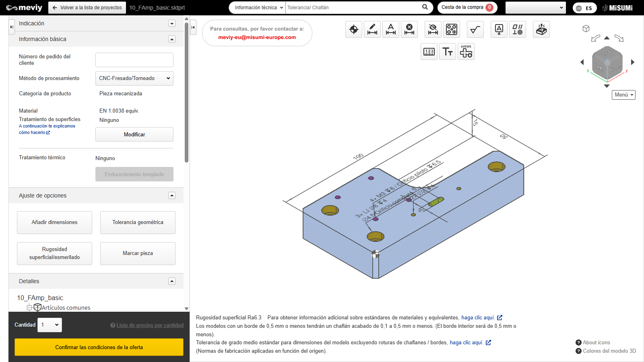644x362 pixels.
Task: Click the 6VIEWS download icon
Action: tap(466, 51)
